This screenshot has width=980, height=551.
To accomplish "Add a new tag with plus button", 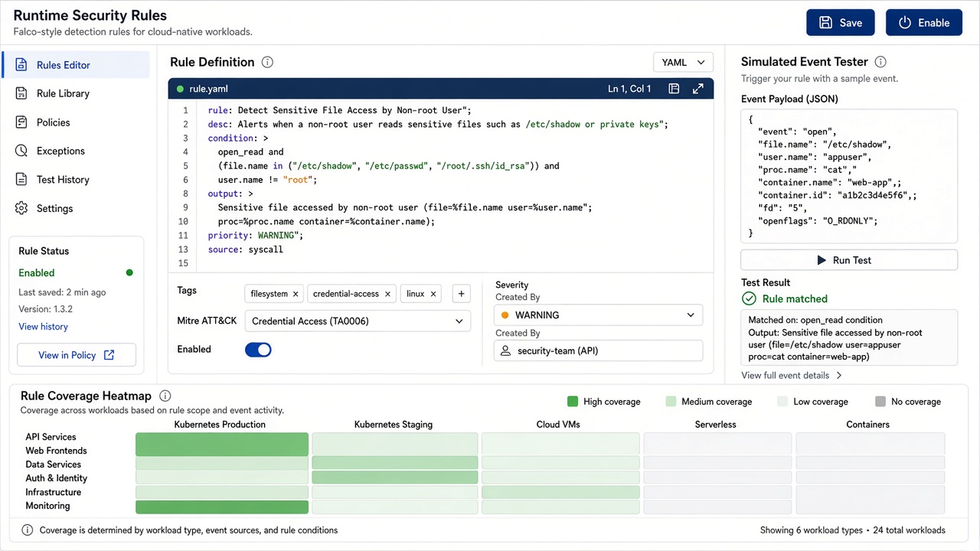I will [x=461, y=293].
